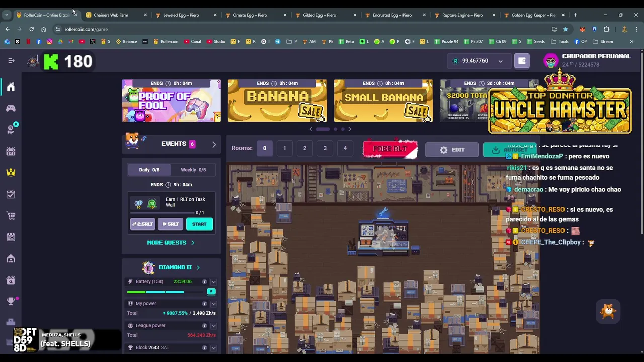Image resolution: width=644 pixels, height=362 pixels.
Task: Open the crown ranking icon in sidebar
Action: pyautogui.click(x=11, y=172)
